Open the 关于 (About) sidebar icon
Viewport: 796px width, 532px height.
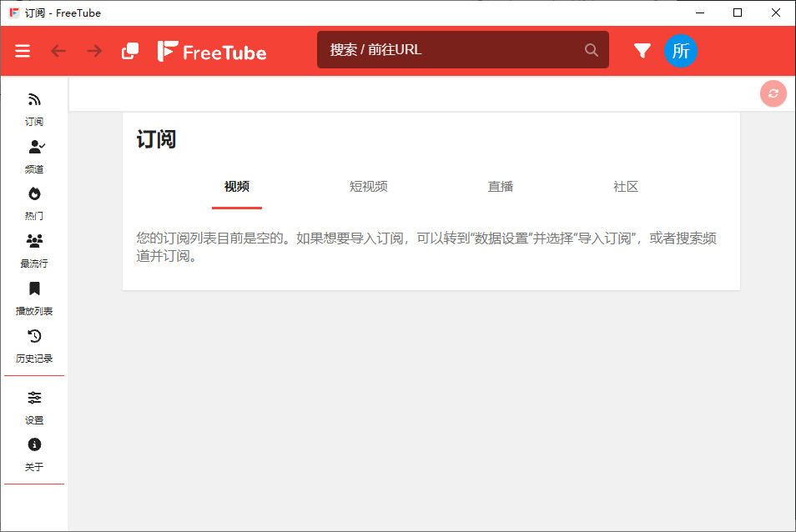[x=34, y=454]
